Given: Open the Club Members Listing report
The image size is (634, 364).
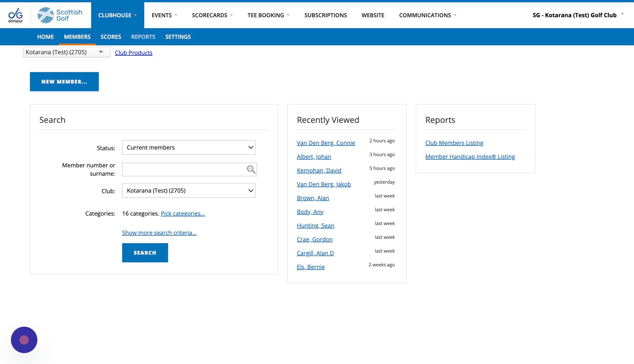Looking at the screenshot, I should click(x=454, y=143).
